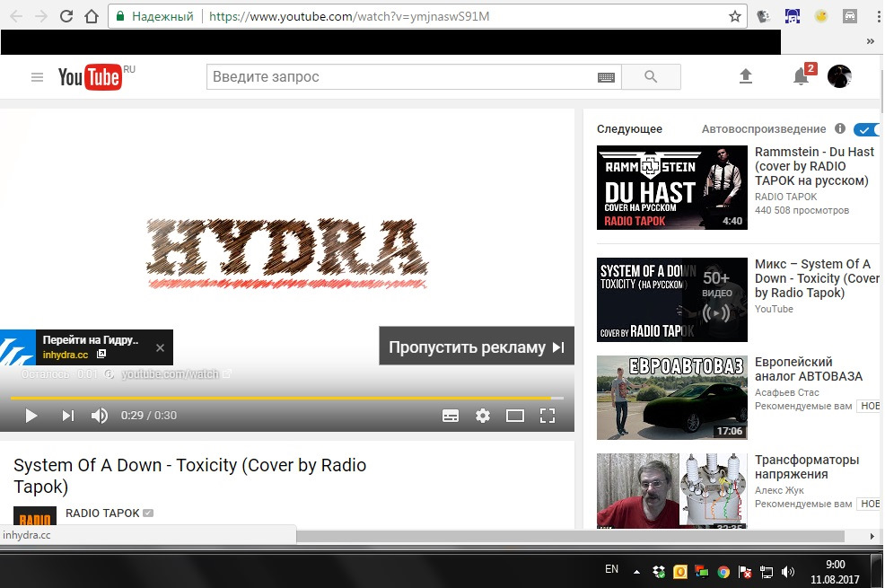
Task: Skip to the next video
Action: pos(67,416)
